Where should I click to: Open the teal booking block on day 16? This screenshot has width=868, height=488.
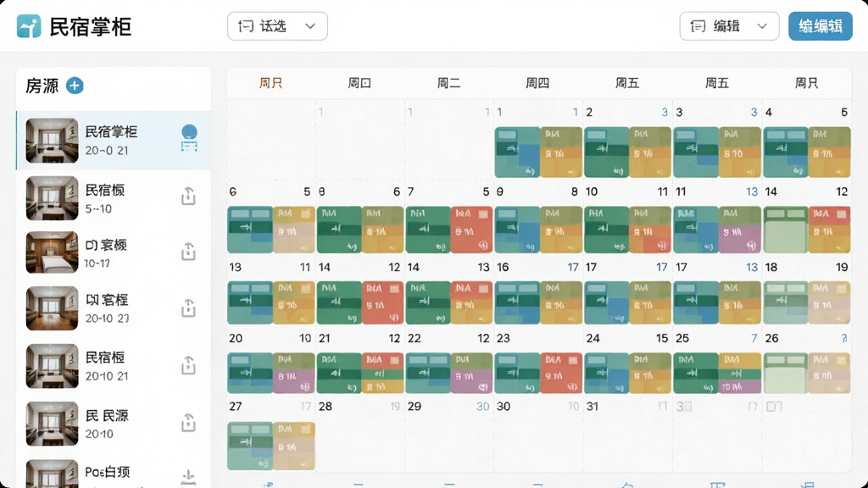pos(517,302)
